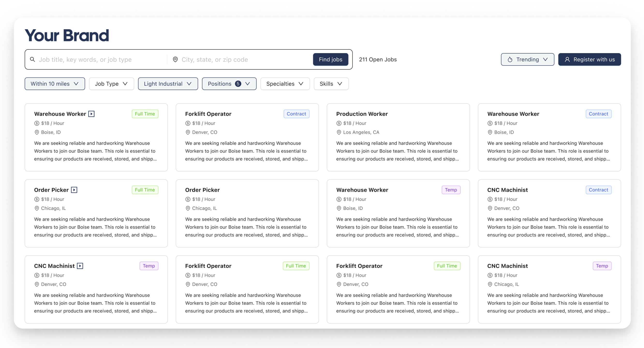Click the Your Brand logo

[67, 36]
